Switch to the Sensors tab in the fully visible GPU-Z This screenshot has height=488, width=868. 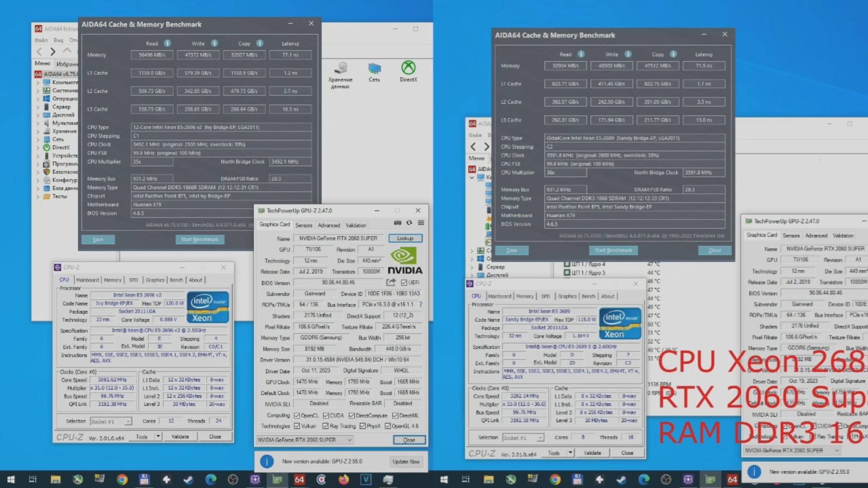click(x=304, y=225)
